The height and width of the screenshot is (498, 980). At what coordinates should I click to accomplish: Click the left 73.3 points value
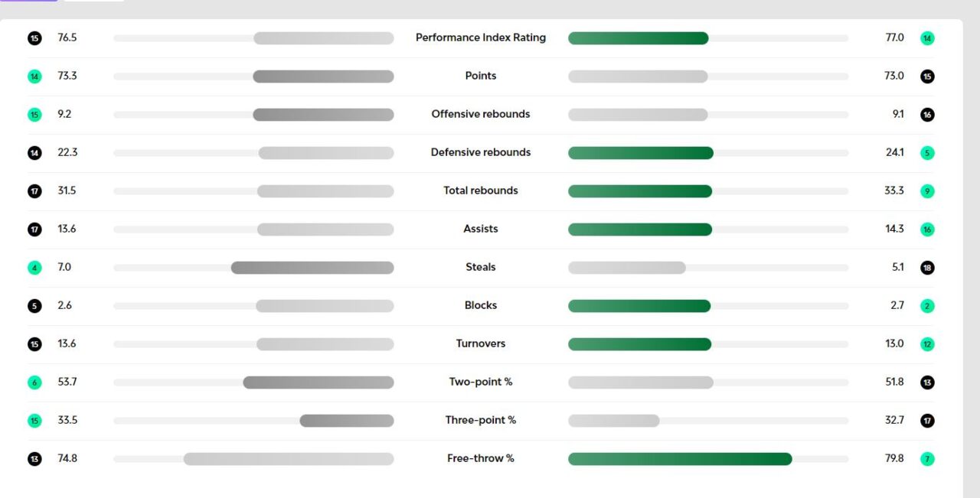pos(67,76)
